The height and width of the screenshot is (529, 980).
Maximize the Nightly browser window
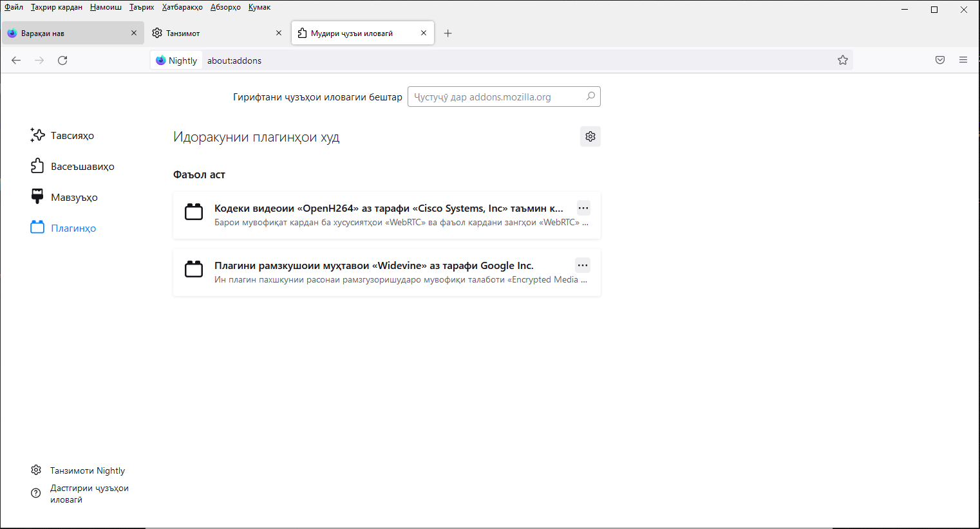click(x=934, y=9)
